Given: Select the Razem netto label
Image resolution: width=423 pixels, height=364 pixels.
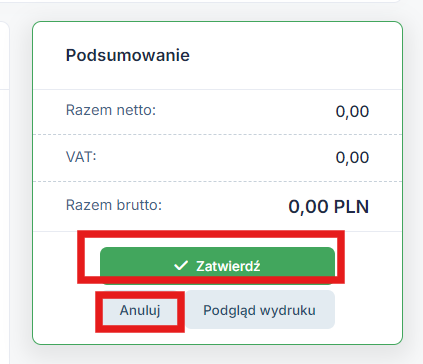Looking at the screenshot, I should tap(111, 110).
